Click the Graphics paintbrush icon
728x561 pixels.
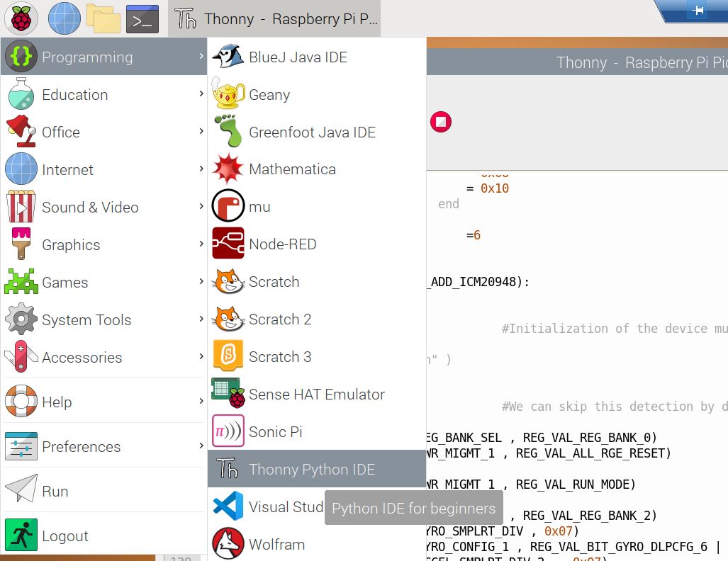(x=21, y=244)
